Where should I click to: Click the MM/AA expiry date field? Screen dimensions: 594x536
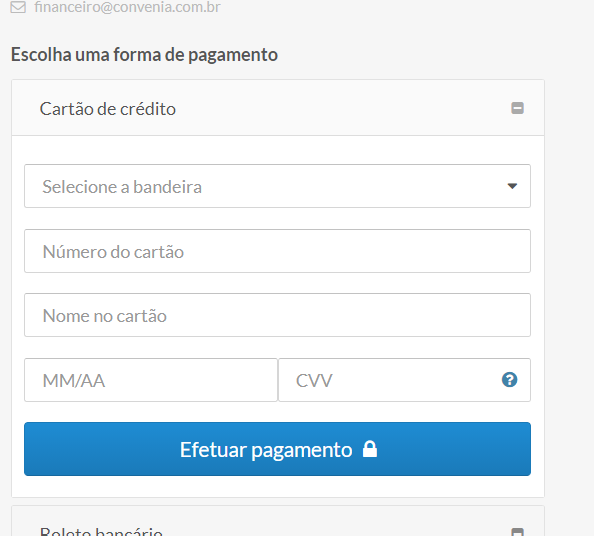coord(151,380)
